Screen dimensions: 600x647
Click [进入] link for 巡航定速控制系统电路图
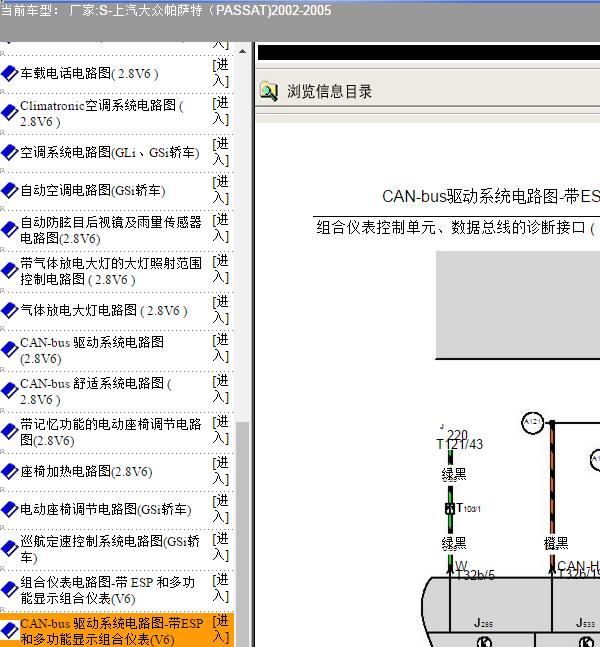coord(221,547)
